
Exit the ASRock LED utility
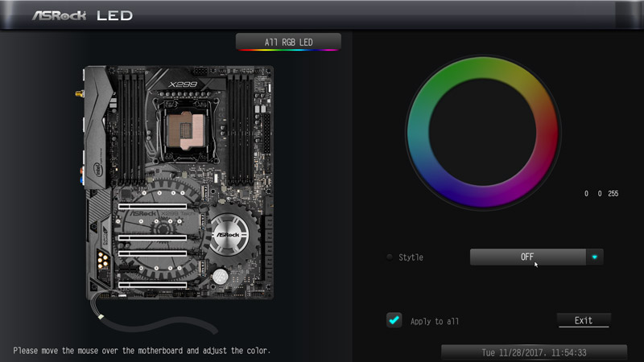point(584,320)
